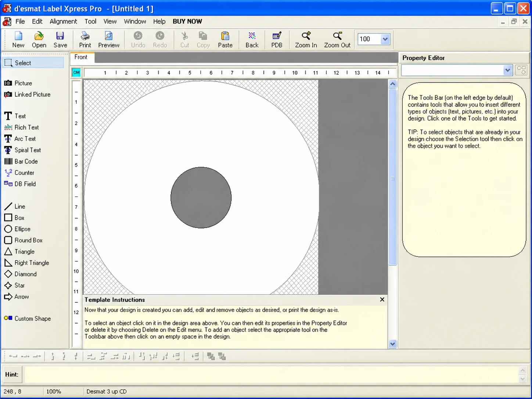The height and width of the screenshot is (399, 532).
Task: Open the Alignment menu
Action: pyautogui.click(x=63, y=21)
